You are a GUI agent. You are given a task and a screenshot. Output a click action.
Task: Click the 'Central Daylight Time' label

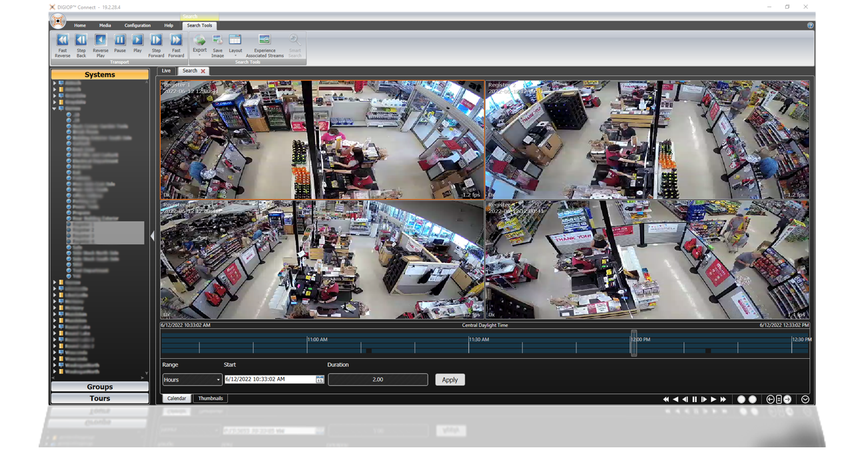(485, 326)
